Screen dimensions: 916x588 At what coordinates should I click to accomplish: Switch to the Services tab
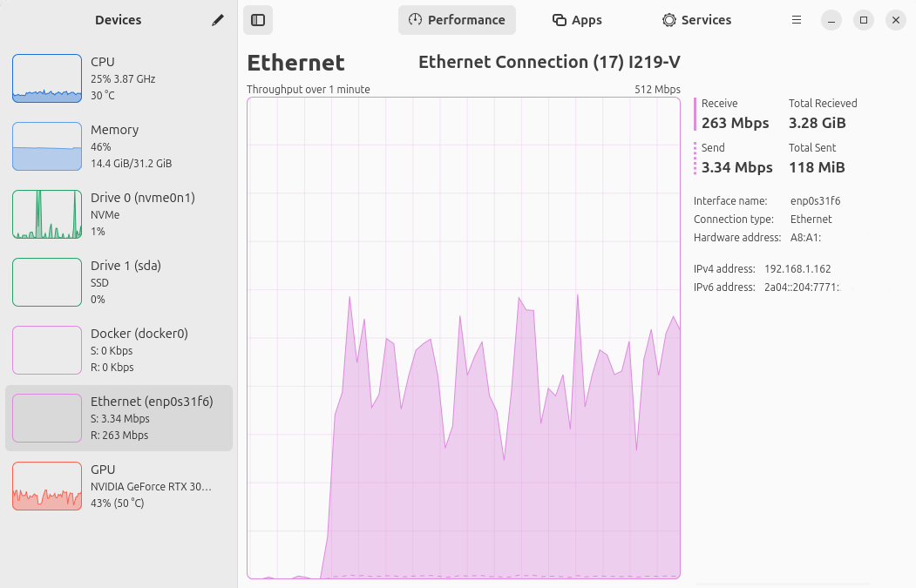[x=697, y=20]
